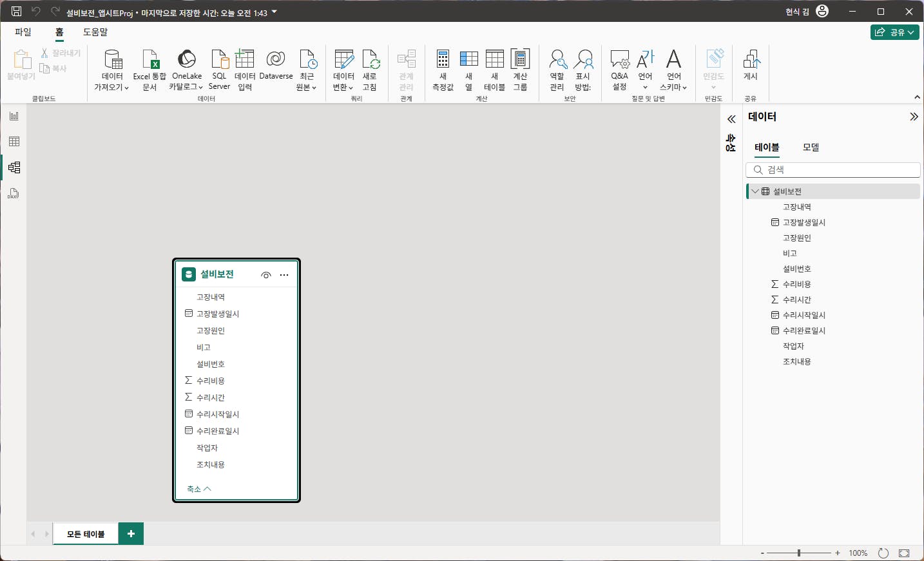Image resolution: width=924 pixels, height=561 pixels.
Task: Click 새 테이블 (New table) icon
Action: coord(494,70)
